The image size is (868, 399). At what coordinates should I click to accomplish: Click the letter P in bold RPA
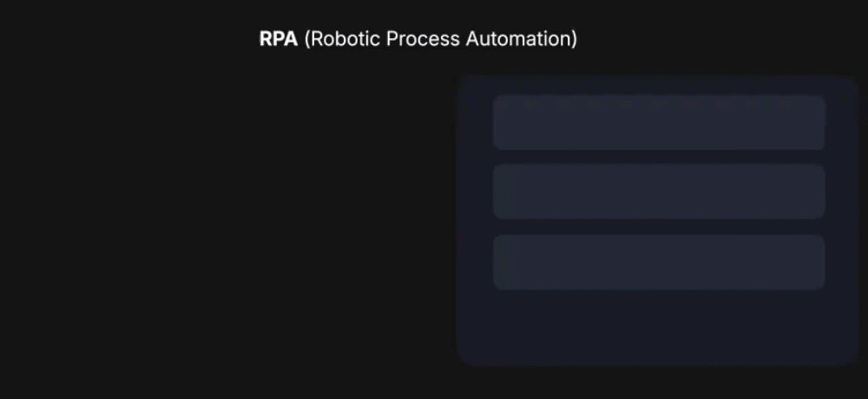(278, 40)
